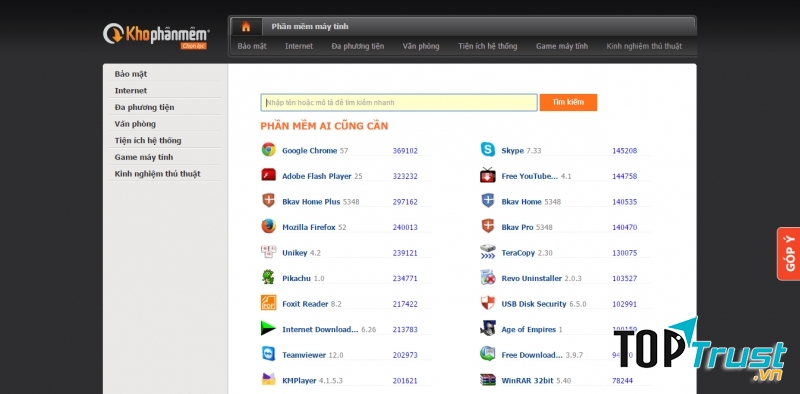
Task: Click the Mozilla Firefox icon
Action: tap(268, 226)
